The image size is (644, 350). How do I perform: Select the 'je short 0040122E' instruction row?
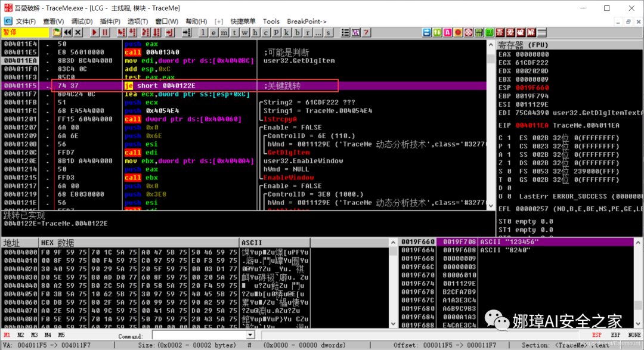[244, 85]
